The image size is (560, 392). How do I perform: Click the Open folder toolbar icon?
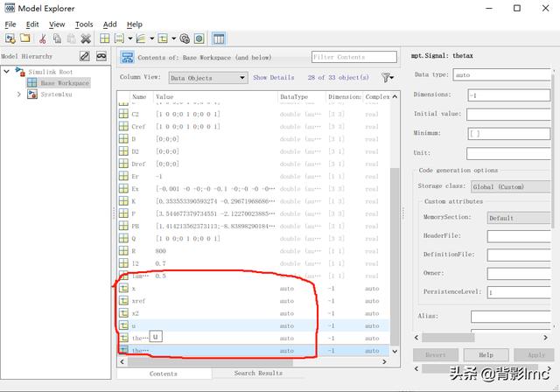coord(25,38)
